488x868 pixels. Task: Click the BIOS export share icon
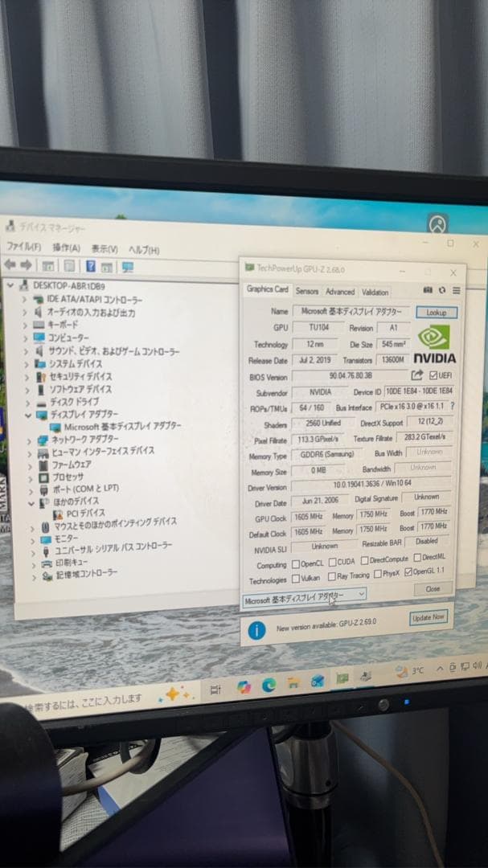(x=417, y=375)
